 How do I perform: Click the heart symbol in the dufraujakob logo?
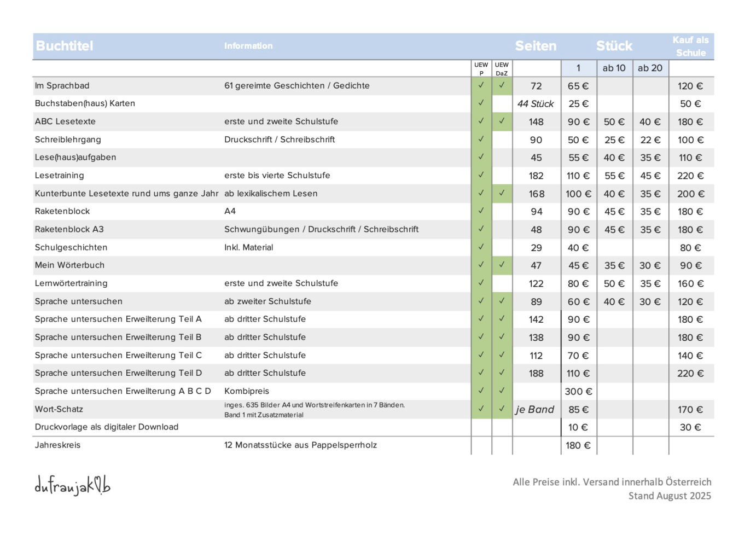click(97, 484)
